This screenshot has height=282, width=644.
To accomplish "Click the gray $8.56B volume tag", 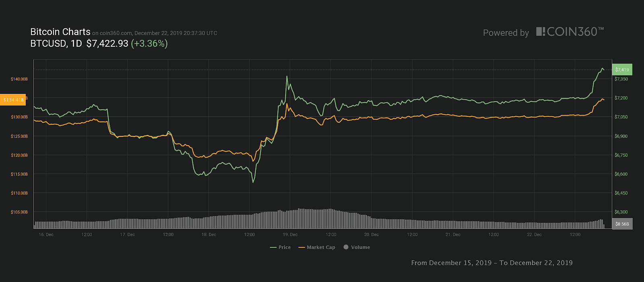I will pos(622,224).
